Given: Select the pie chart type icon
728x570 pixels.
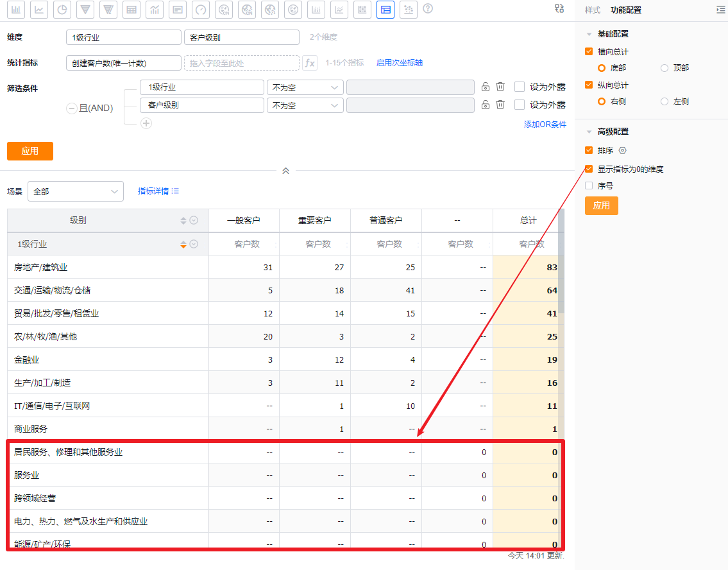Looking at the screenshot, I should (62, 9).
